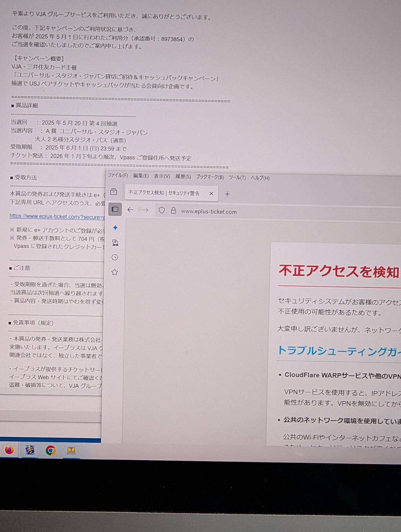Click the tracking protection shield icon
The image size is (401, 532).
point(162,210)
